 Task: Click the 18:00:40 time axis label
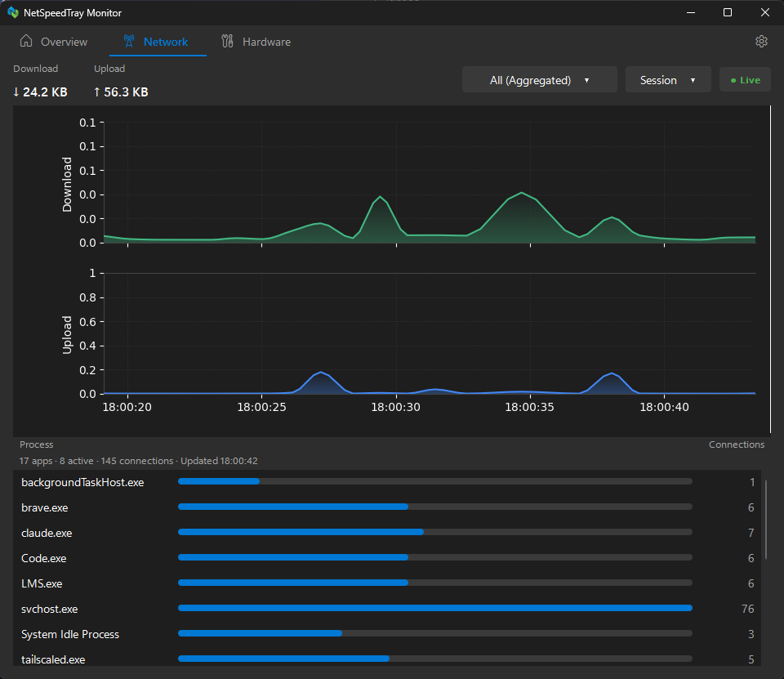point(664,407)
